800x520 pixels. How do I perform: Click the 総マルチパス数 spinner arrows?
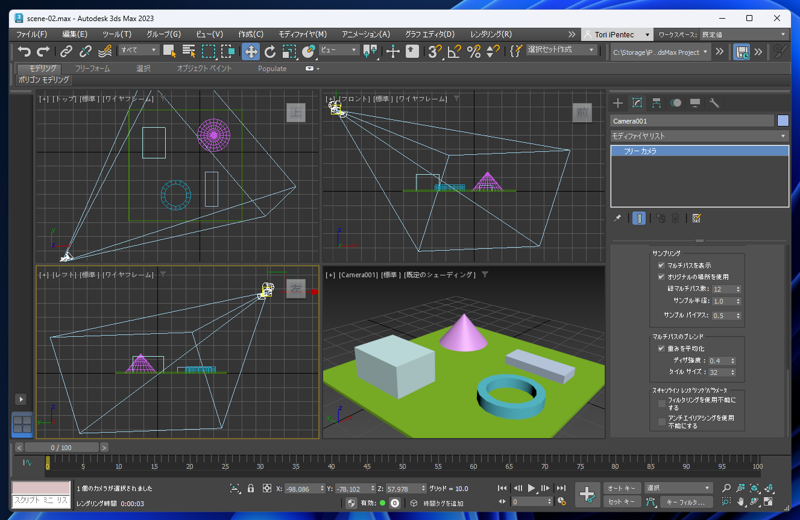coord(738,289)
